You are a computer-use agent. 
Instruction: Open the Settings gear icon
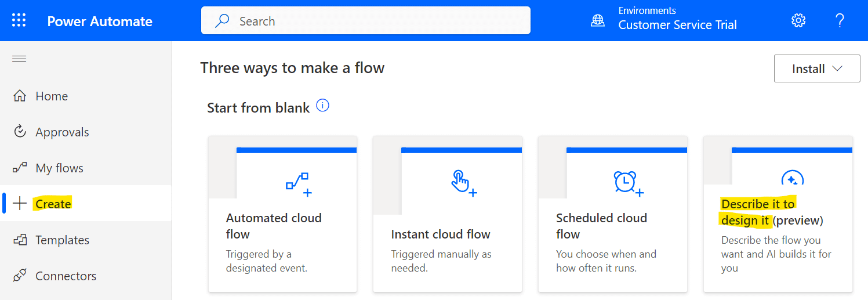[798, 21]
